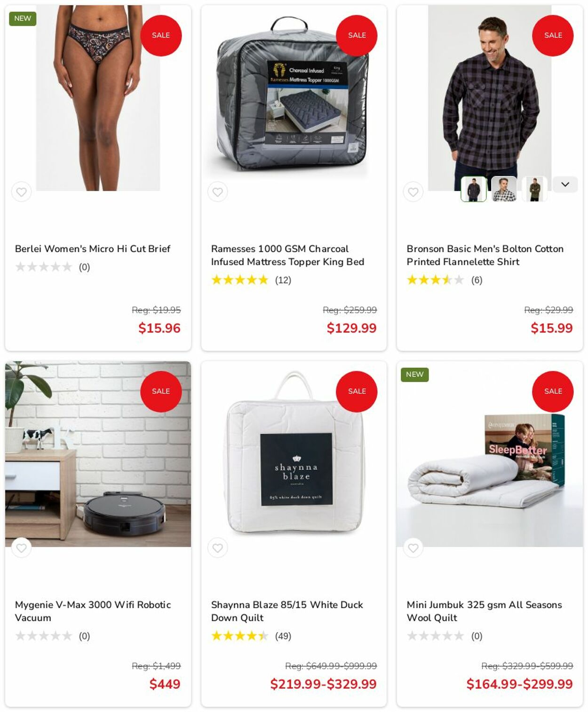Open Berlei Women's Micro Hi Cut Brief link
The height and width of the screenshot is (712, 588).
(x=93, y=249)
